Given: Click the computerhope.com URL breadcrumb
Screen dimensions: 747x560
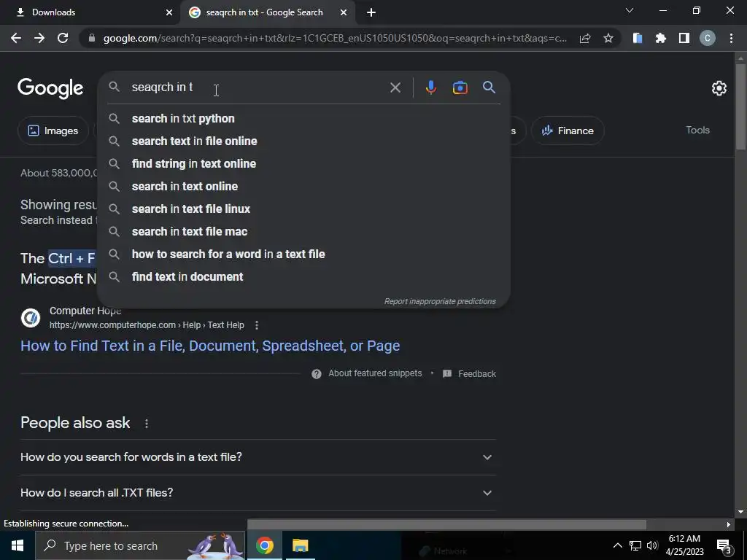Looking at the screenshot, I should (x=147, y=325).
